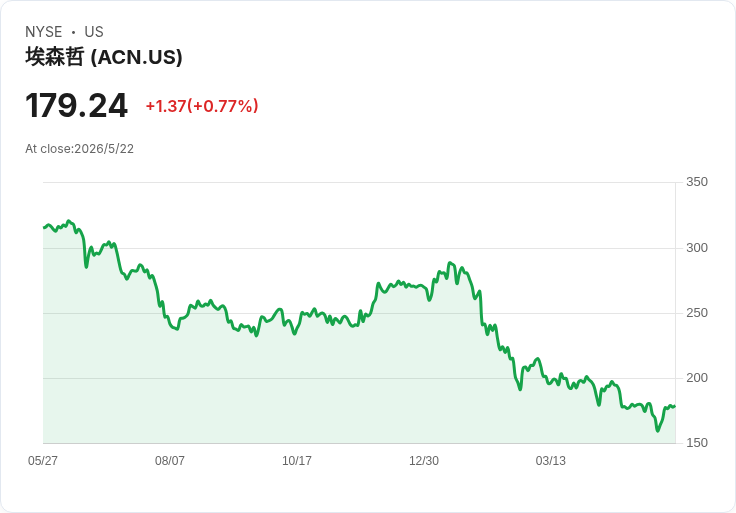Click the 12/30 date axis label
This screenshot has height=513, width=736.
coord(424,460)
